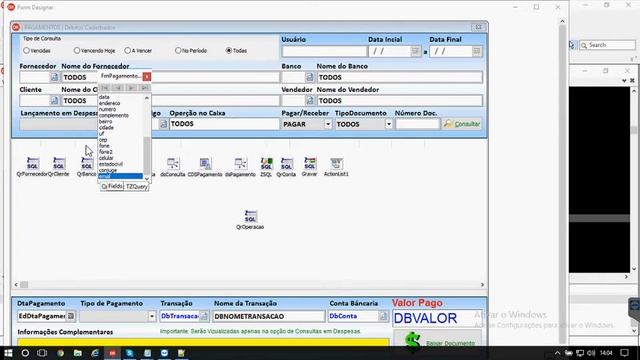The width and height of the screenshot is (640, 360).
Task: Click the DBNOMETRANSACAO field
Action: click(269, 316)
